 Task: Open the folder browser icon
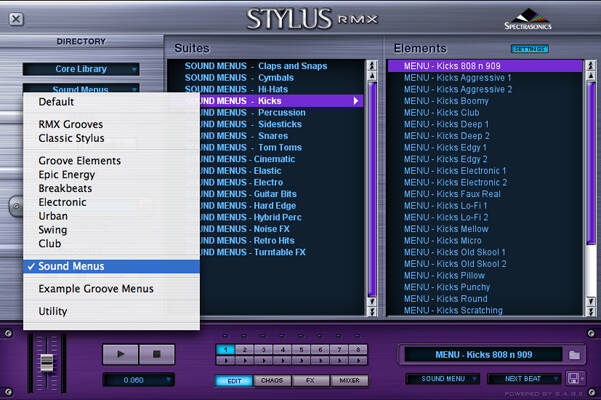[574, 355]
